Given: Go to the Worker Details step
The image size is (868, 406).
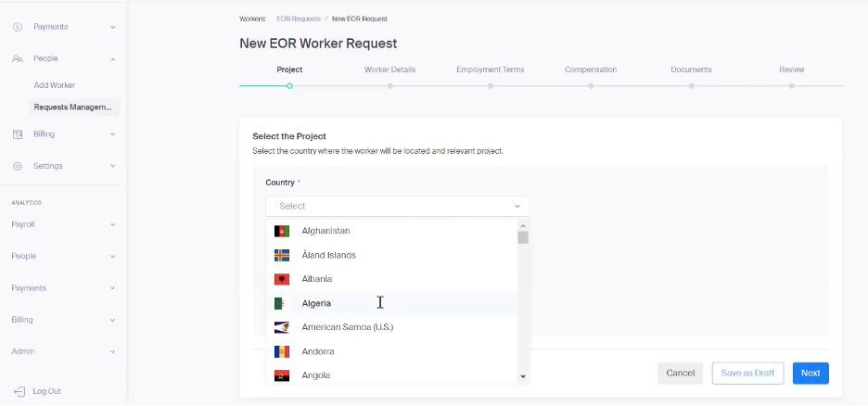Looking at the screenshot, I should tap(389, 70).
